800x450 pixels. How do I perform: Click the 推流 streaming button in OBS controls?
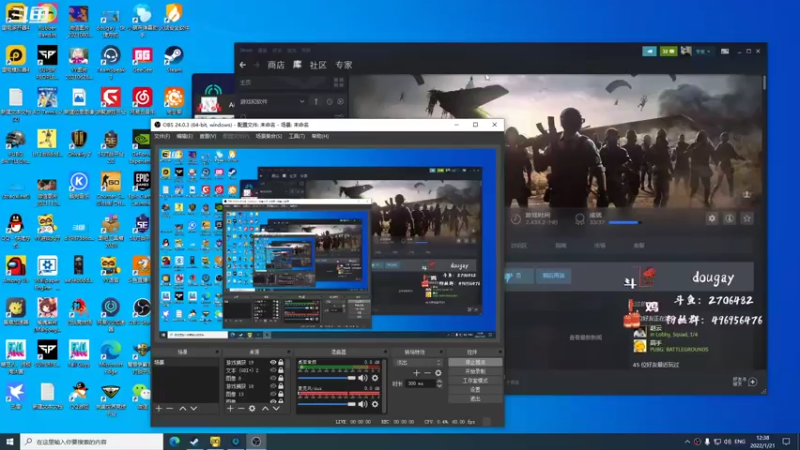(x=475, y=362)
